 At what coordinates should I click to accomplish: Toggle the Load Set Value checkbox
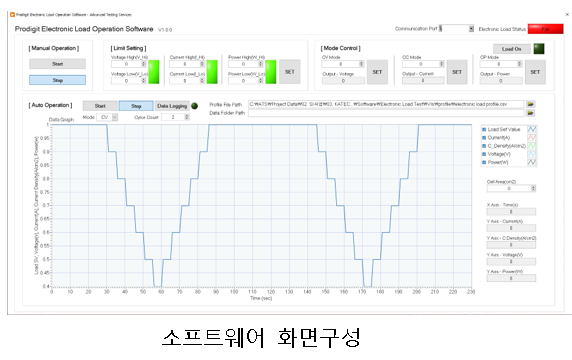coord(484,129)
